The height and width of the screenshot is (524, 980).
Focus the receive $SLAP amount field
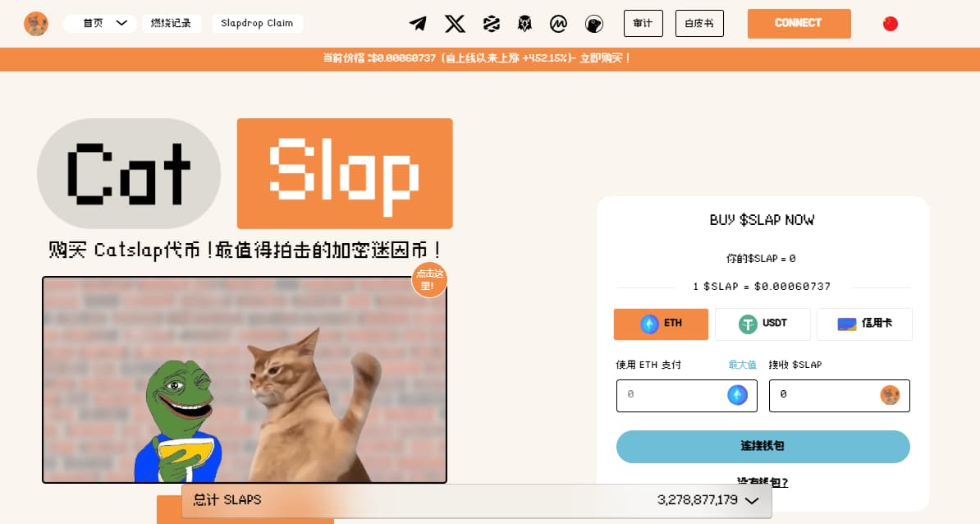click(839, 395)
